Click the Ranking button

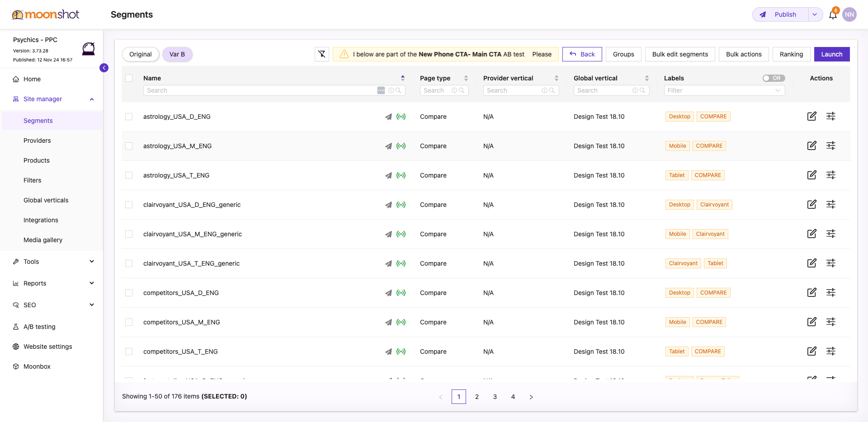click(791, 54)
